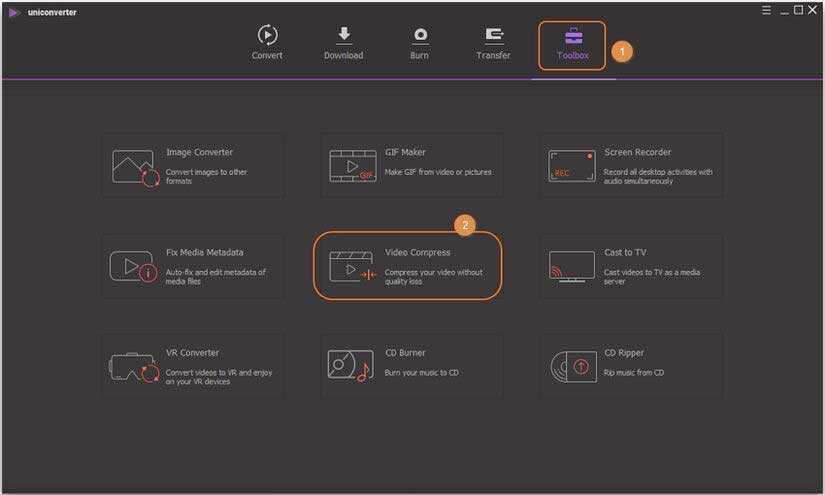Click the Screen Recorder description text
The height and width of the screenshot is (495, 825).
[658, 177]
